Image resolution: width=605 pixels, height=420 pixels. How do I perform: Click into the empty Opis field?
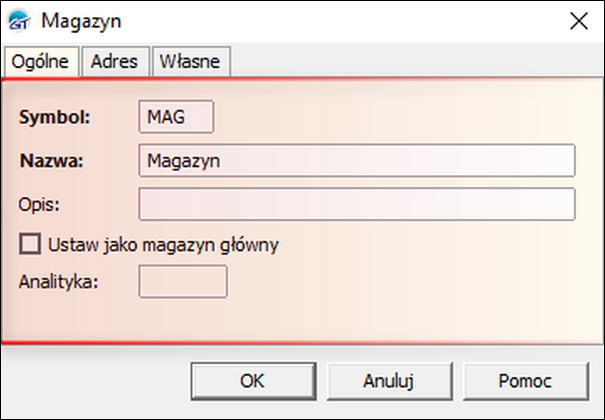coord(357,204)
